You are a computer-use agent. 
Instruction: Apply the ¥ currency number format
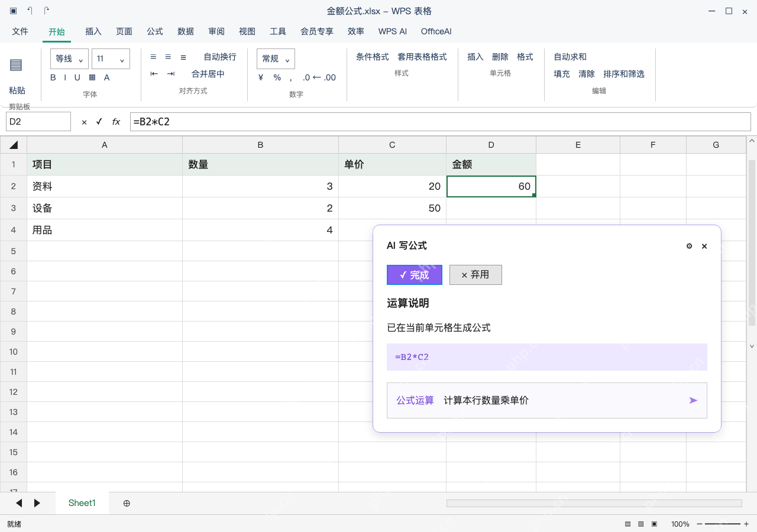click(x=261, y=77)
